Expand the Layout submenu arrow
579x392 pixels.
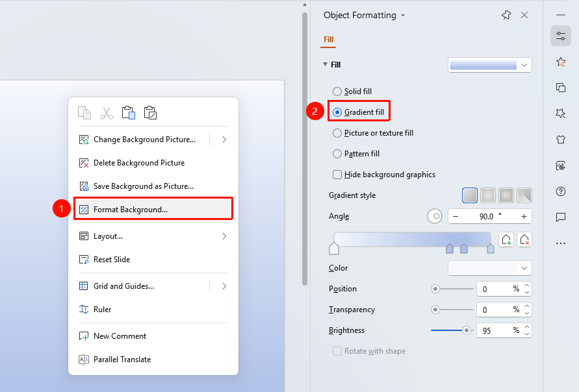pyautogui.click(x=224, y=236)
